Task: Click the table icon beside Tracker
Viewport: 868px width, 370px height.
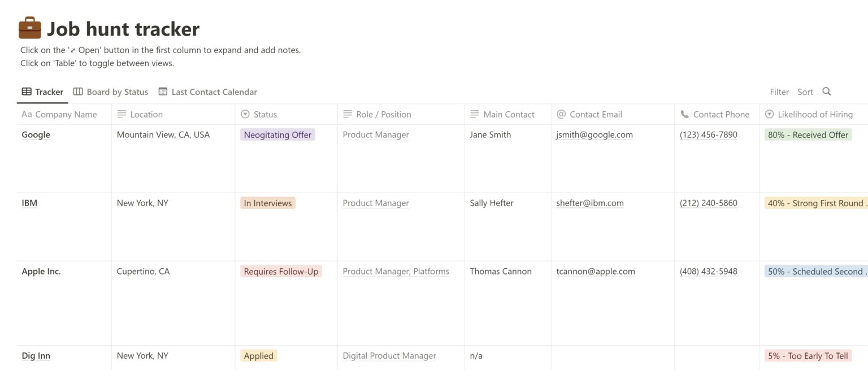Action: coord(26,91)
